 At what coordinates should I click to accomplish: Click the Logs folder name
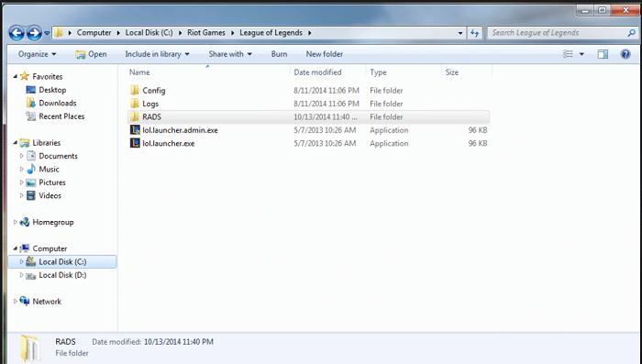(x=150, y=104)
